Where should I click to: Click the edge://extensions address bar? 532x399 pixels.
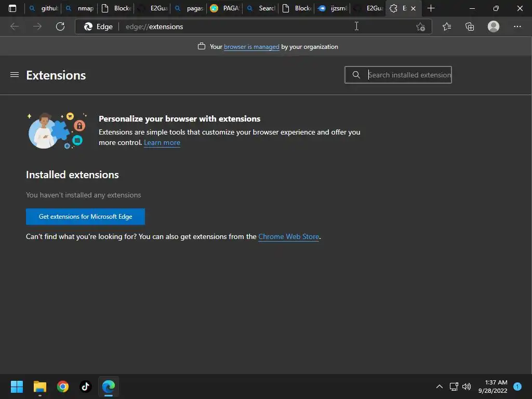pos(253,26)
